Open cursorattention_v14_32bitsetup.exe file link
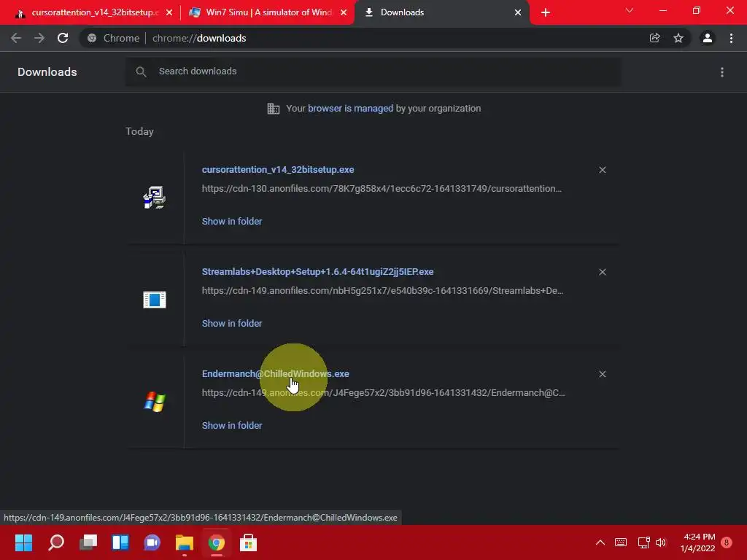The image size is (747, 560). 278,169
